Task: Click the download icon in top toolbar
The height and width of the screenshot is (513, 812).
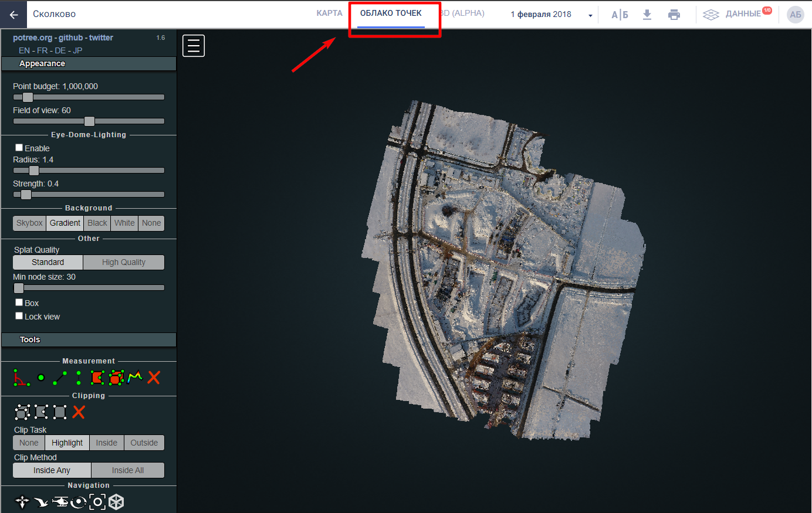Action: [x=647, y=15]
